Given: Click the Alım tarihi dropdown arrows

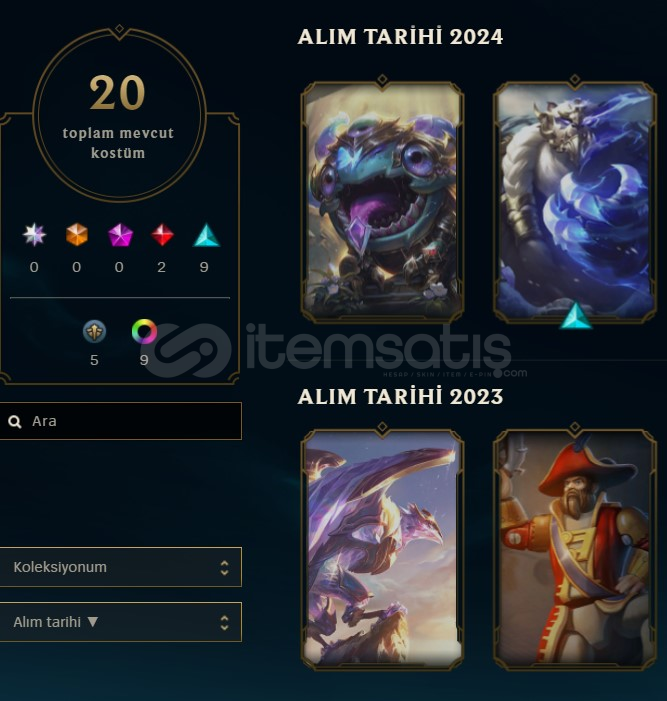Looking at the screenshot, I should (x=224, y=622).
